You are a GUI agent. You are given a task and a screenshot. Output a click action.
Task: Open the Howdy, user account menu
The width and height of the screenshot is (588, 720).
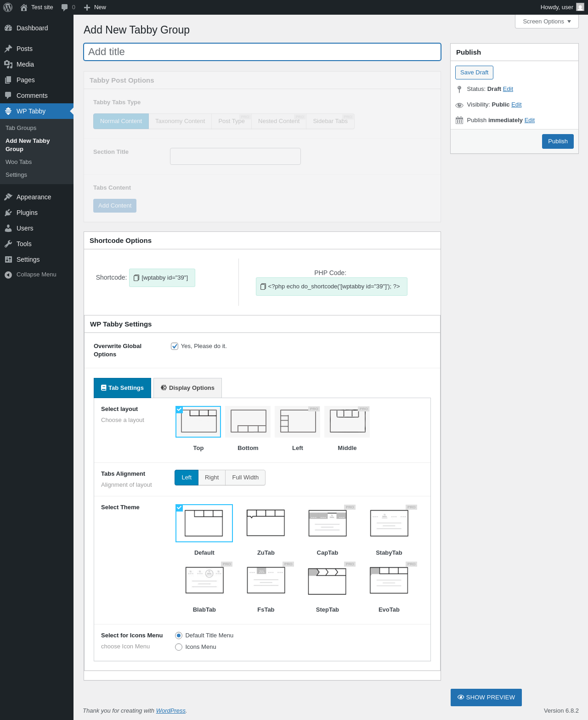coord(562,7)
